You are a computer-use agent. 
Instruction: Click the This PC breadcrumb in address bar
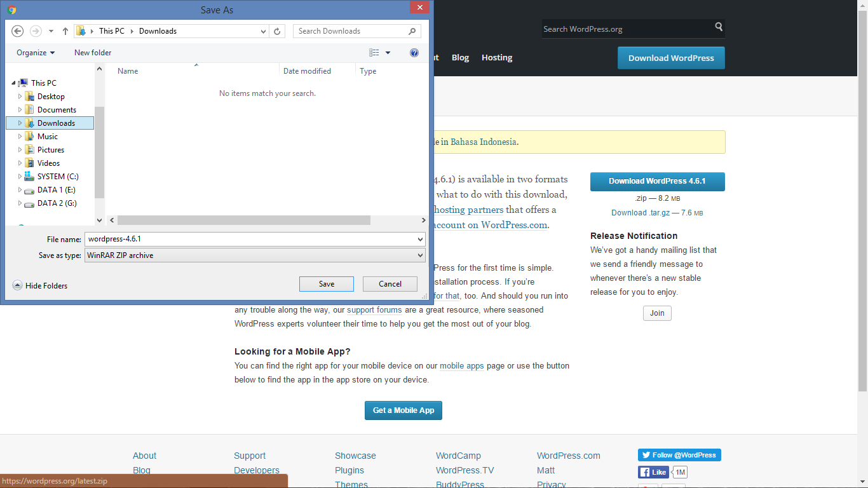coord(112,30)
